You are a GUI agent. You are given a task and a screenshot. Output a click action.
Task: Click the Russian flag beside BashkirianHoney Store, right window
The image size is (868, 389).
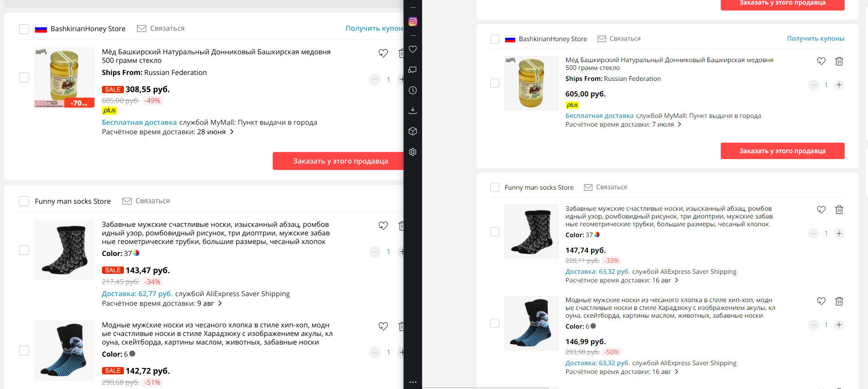coord(510,39)
